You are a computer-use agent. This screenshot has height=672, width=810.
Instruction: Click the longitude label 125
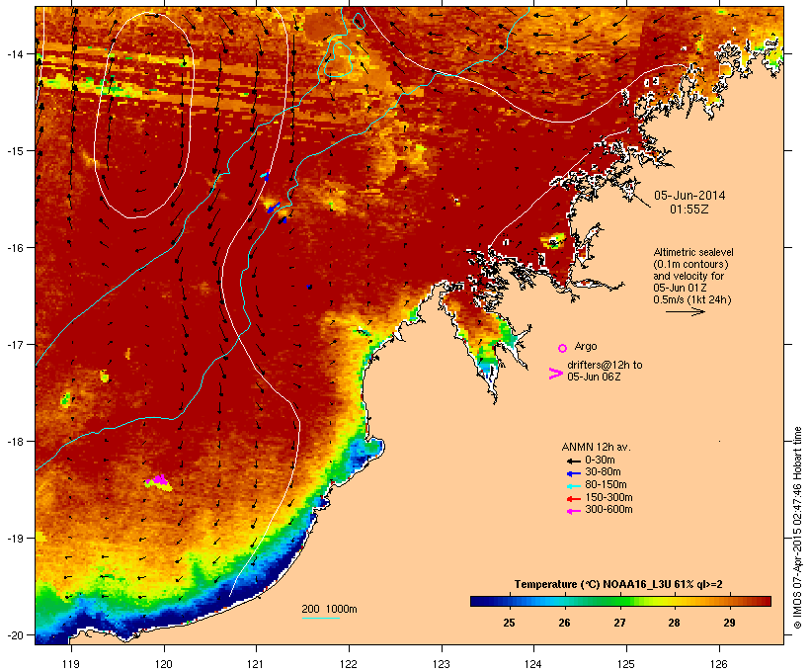point(626,664)
